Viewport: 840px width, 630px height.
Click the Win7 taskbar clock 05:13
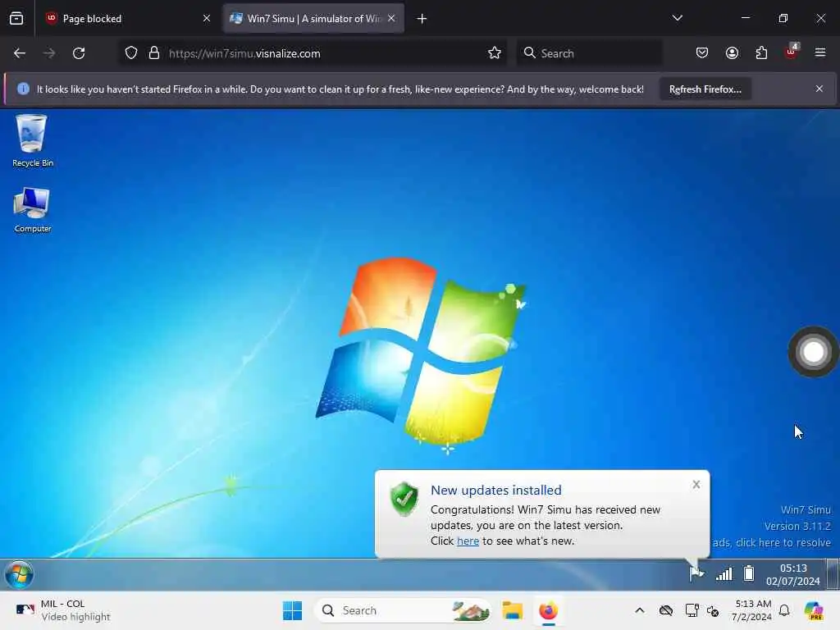[x=793, y=574]
